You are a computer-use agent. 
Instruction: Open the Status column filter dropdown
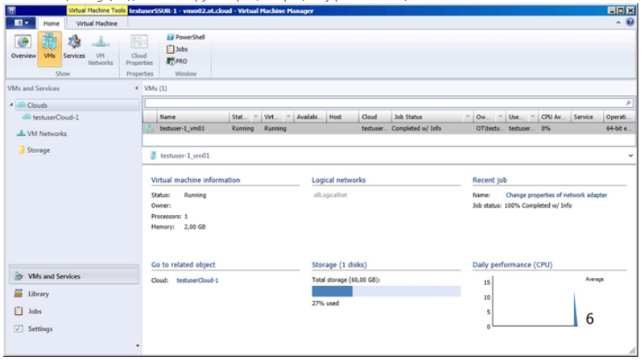(x=256, y=117)
